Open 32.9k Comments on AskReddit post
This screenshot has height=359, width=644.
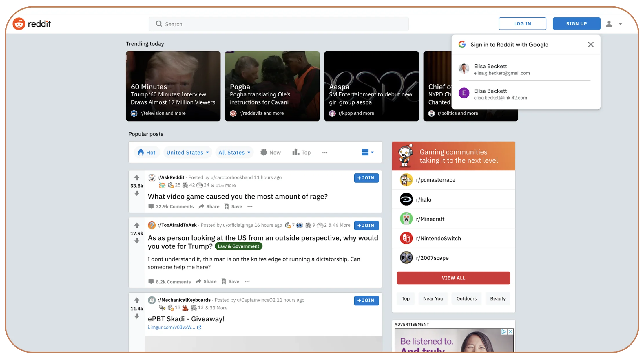point(171,206)
